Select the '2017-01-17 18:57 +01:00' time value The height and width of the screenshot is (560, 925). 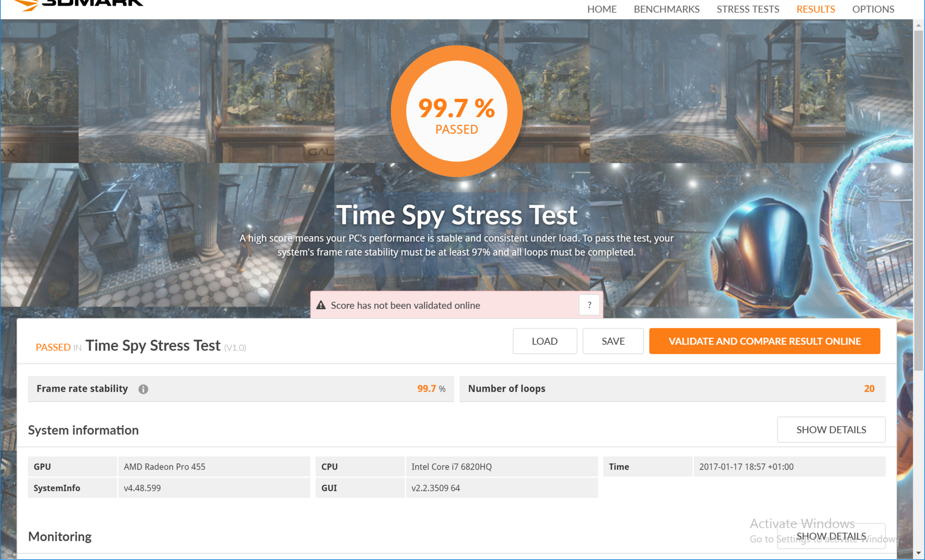tap(746, 467)
